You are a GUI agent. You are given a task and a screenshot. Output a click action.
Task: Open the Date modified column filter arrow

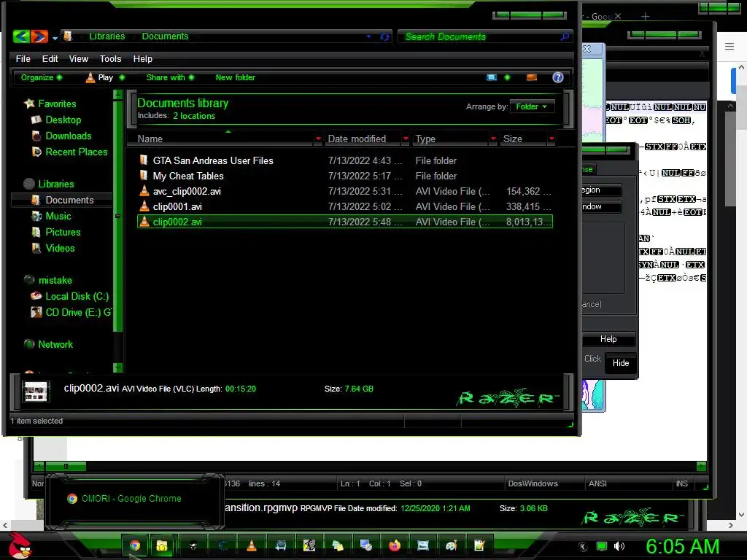(406, 139)
